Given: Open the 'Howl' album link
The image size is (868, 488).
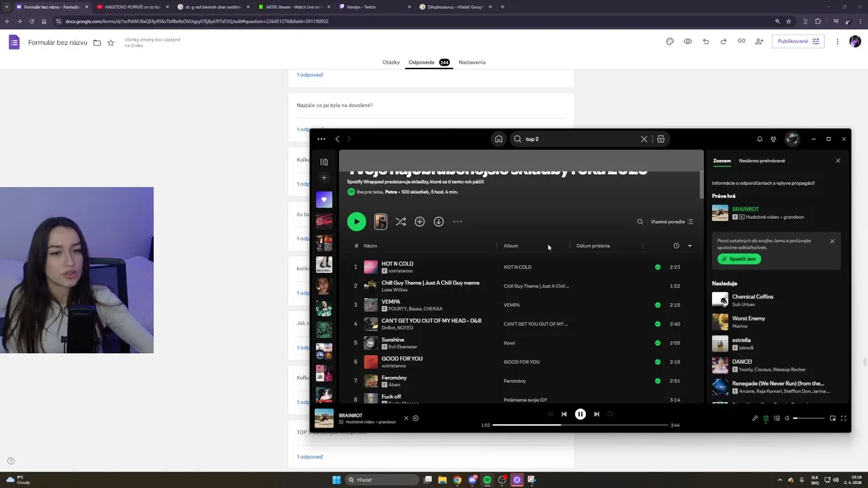Looking at the screenshot, I should click(x=509, y=343).
